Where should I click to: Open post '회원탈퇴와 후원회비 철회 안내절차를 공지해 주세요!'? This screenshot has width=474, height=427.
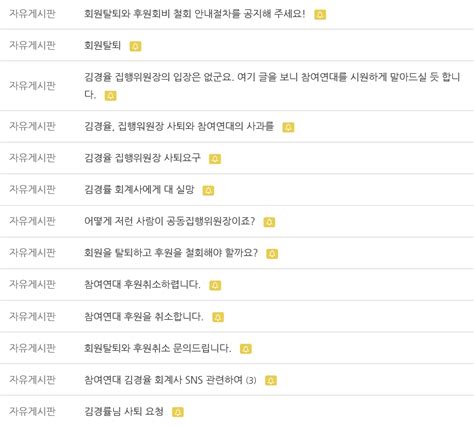194,14
